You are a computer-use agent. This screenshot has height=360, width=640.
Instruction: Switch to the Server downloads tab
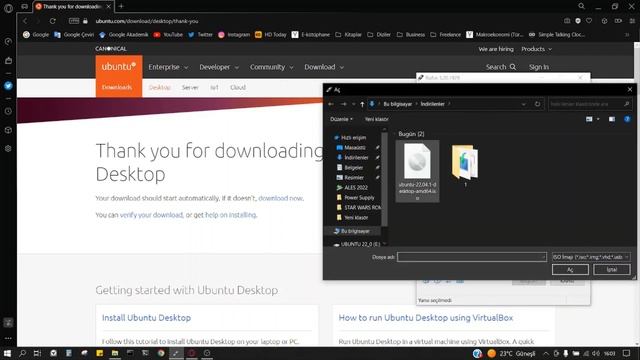pyautogui.click(x=190, y=87)
